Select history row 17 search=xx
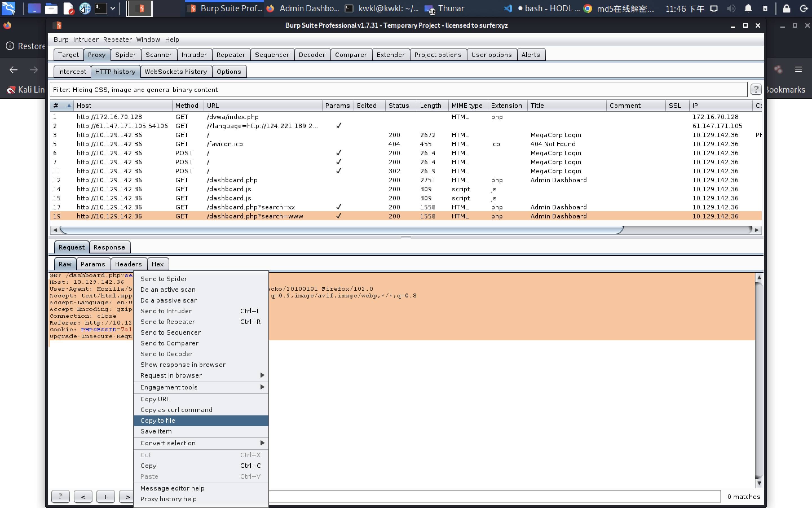This screenshot has width=812, height=508. (406, 207)
